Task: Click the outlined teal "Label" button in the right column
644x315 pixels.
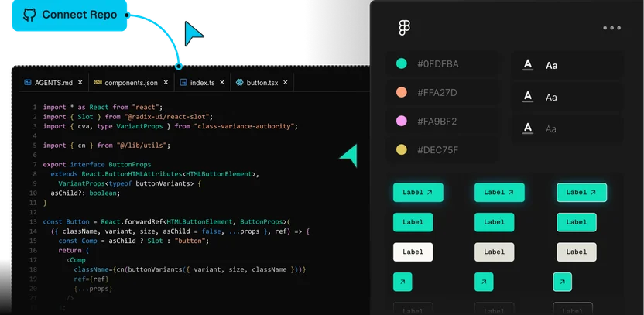Action: pyautogui.click(x=577, y=222)
